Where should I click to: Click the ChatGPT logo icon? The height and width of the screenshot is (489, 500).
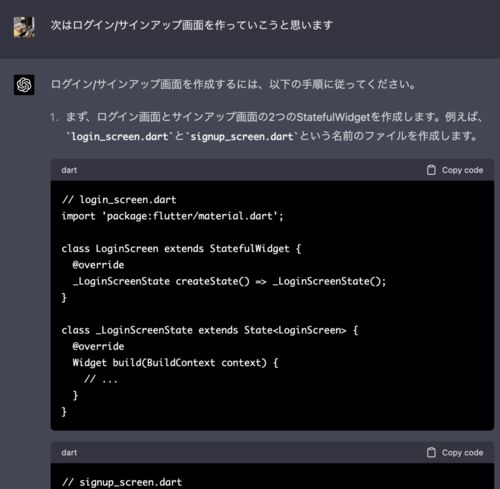(24, 85)
